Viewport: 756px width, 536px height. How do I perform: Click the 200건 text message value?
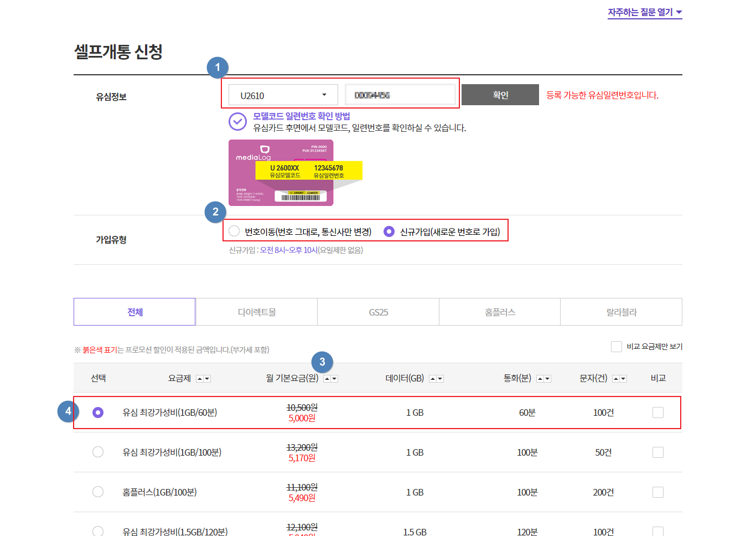pos(603,492)
